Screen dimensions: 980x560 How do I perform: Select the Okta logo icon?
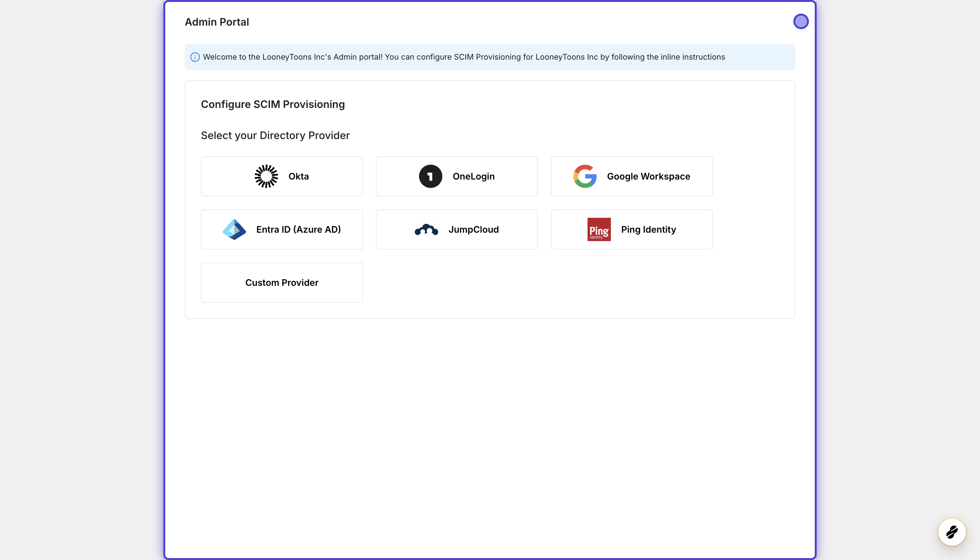pyautogui.click(x=266, y=176)
